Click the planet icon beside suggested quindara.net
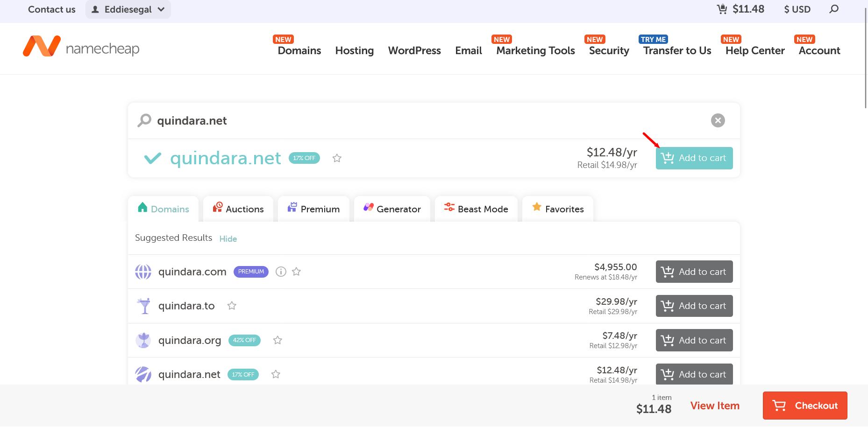The image size is (868, 427). [143, 374]
